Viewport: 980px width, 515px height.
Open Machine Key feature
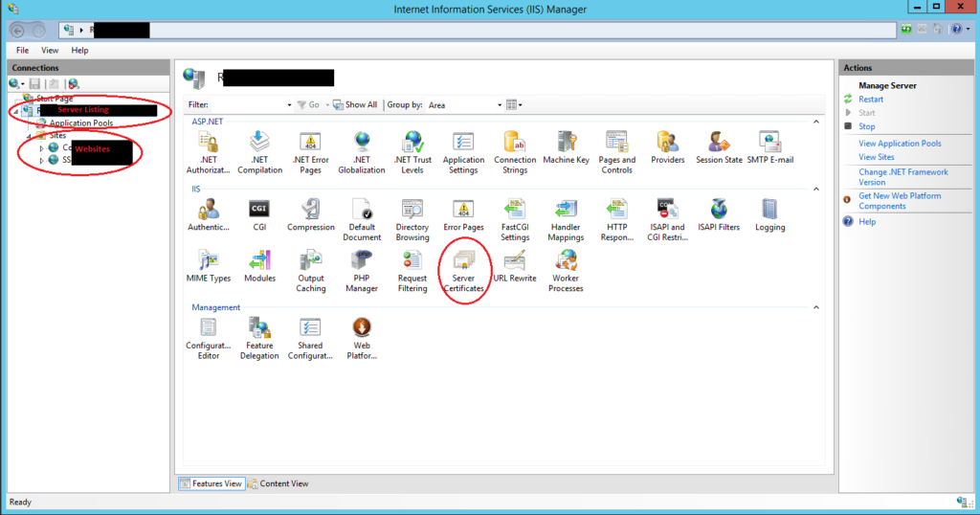pyautogui.click(x=566, y=148)
